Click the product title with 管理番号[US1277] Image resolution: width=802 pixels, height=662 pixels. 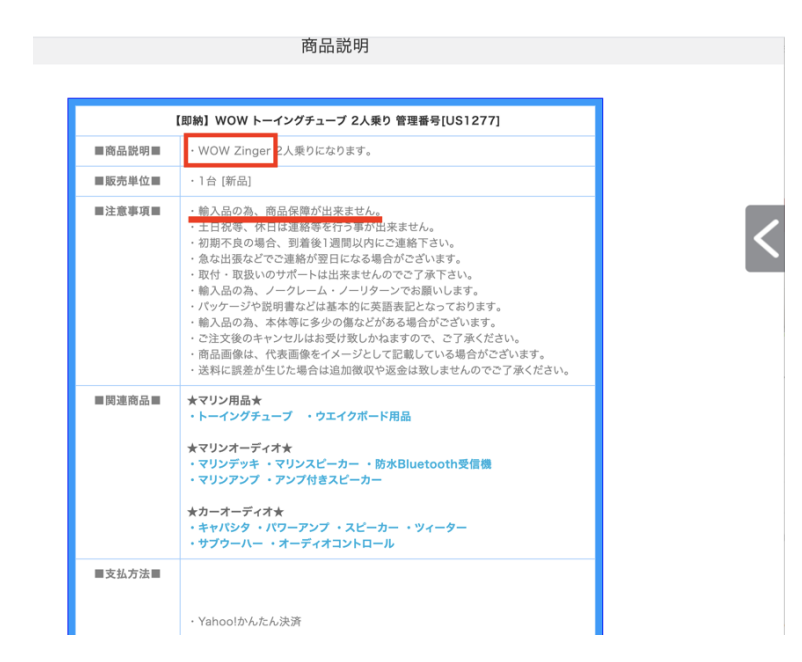[x=336, y=121]
